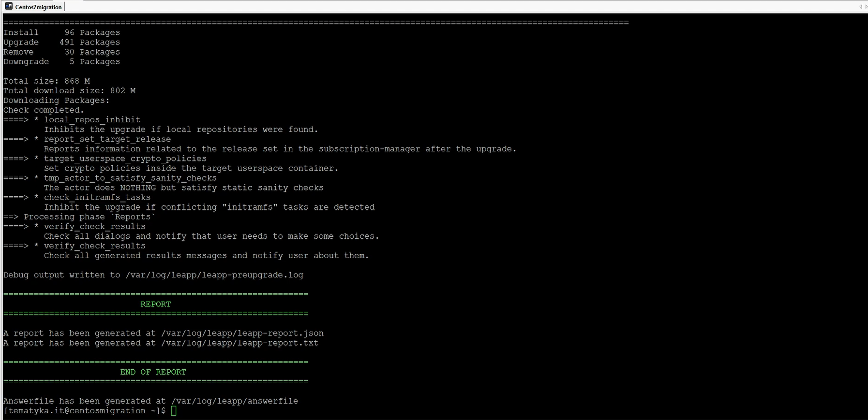Click 'The actor does NOTHING' description line

[184, 188]
